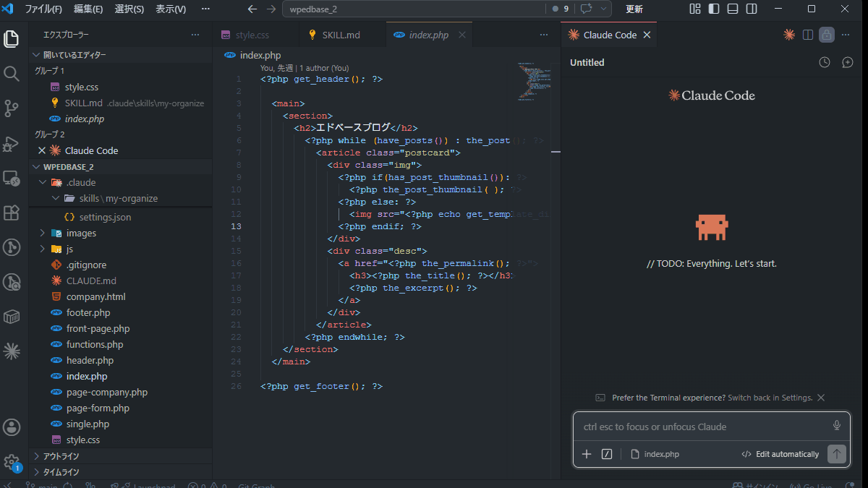The width and height of the screenshot is (868, 488).
Task: Open Explorer views and more actions
Action: point(195,35)
